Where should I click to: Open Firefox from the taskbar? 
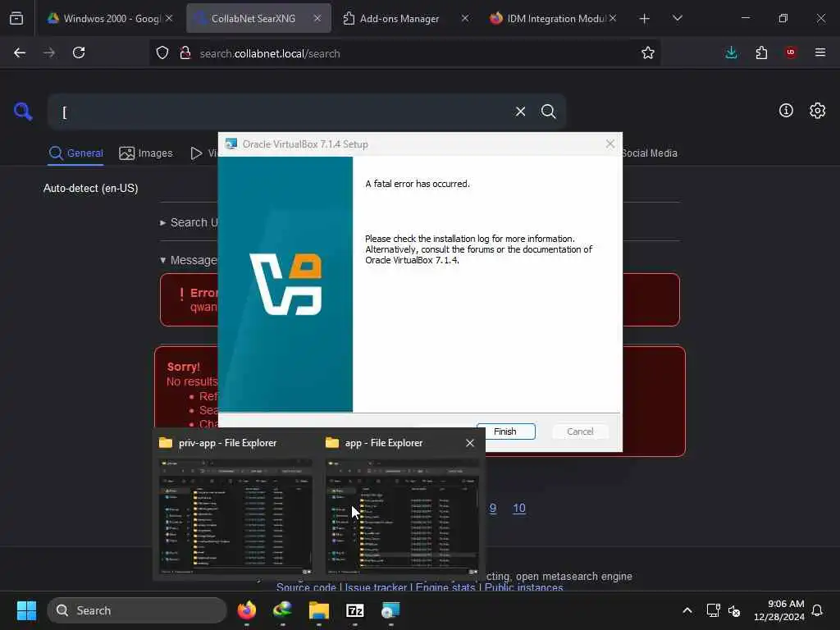(x=246, y=610)
